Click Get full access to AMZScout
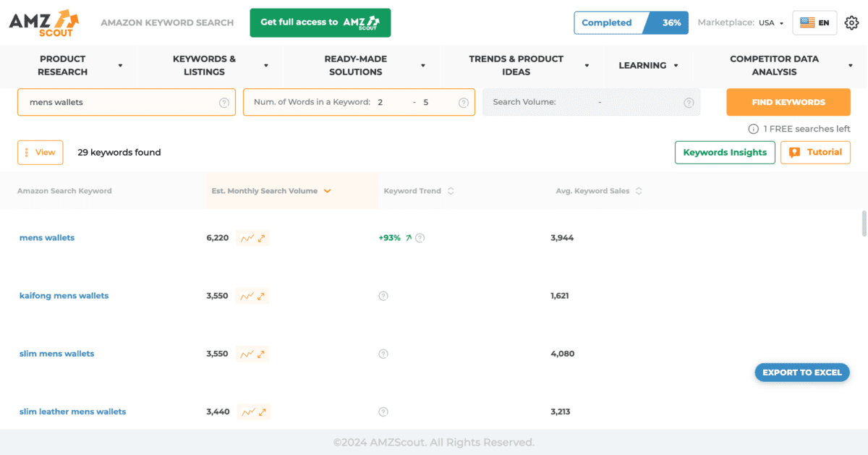 tap(320, 23)
